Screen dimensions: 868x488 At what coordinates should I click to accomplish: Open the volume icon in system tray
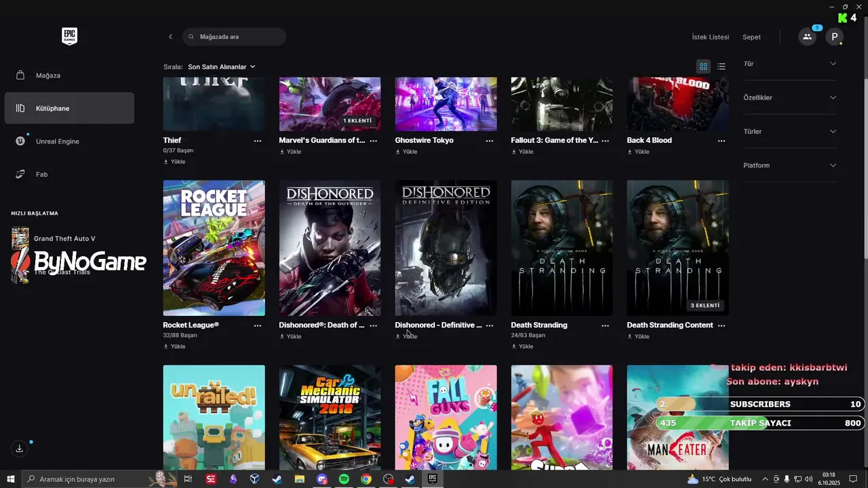coord(809,479)
